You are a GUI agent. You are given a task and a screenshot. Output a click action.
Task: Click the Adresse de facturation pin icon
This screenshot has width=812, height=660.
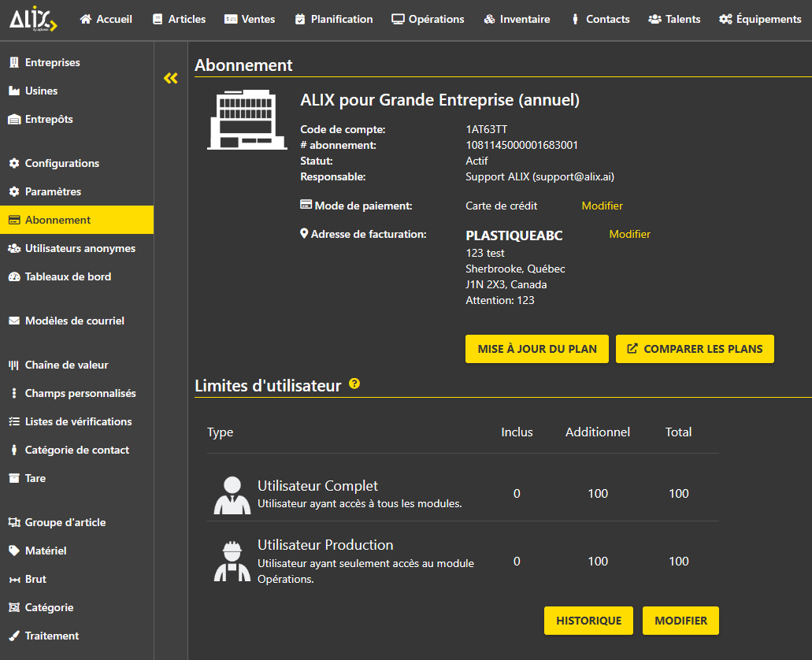pyautogui.click(x=305, y=234)
